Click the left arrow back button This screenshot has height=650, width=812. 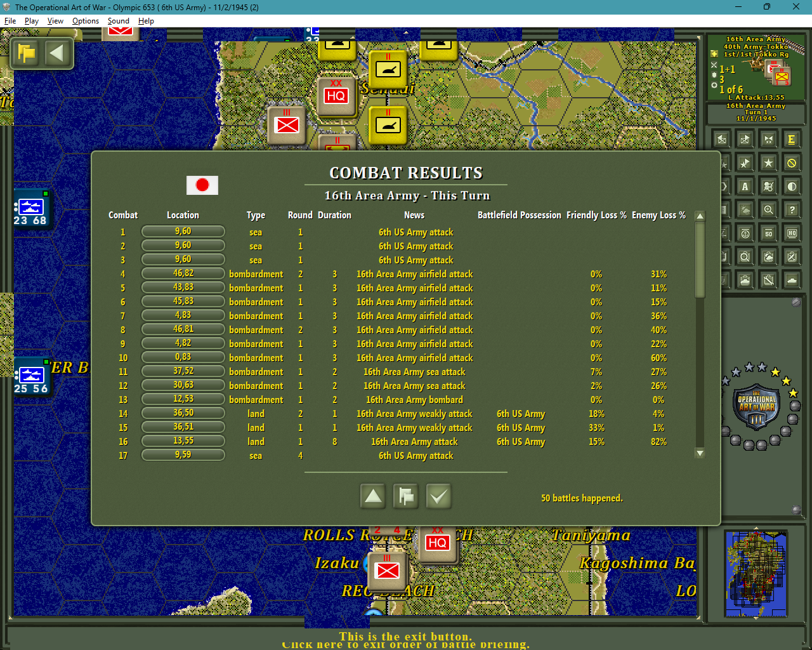57,53
